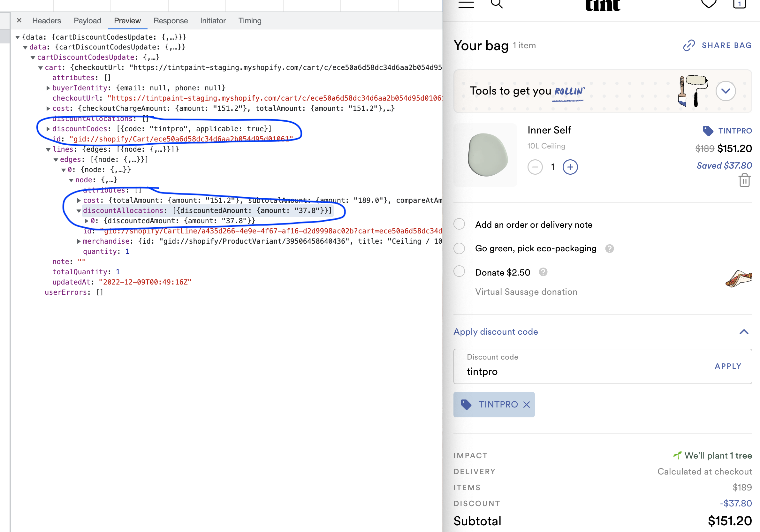Screen dimensions: 760x532
Task: Toggle the Donate $2.50 option
Action: (459, 271)
